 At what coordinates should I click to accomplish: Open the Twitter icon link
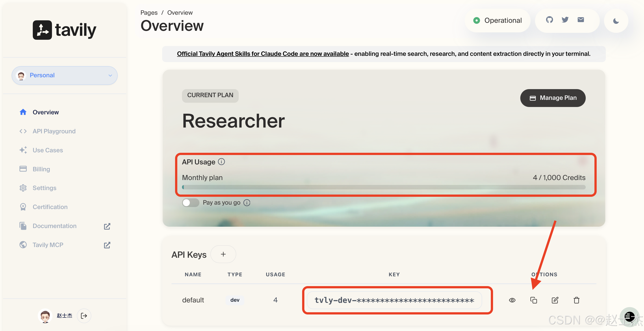(x=565, y=20)
